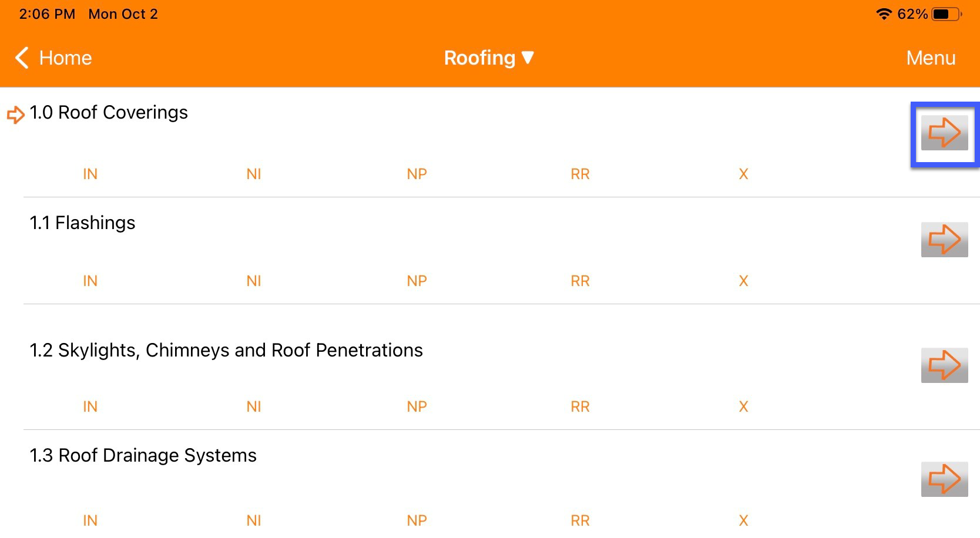Tap the highlighted blue-boxed arrow icon
The width and height of the screenshot is (980, 538).
[944, 133]
